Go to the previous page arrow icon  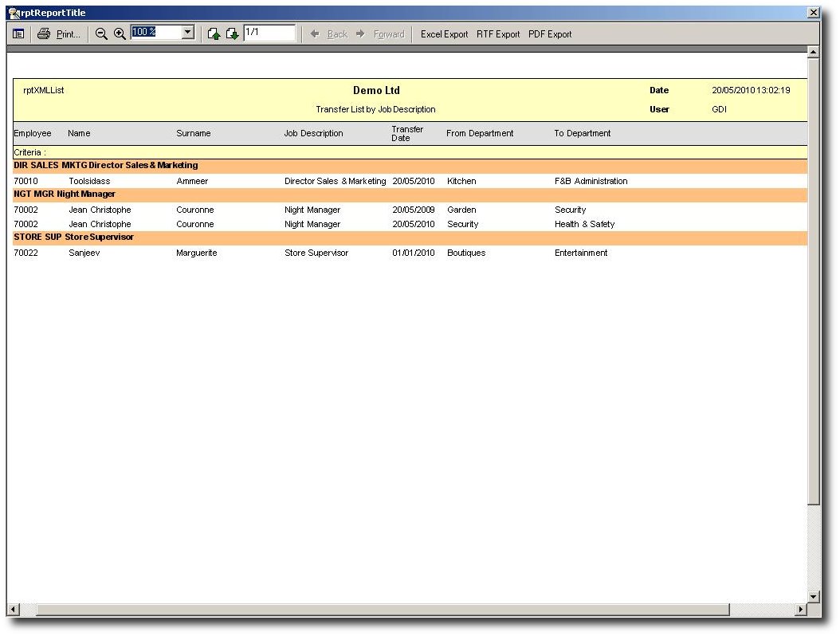click(x=214, y=34)
